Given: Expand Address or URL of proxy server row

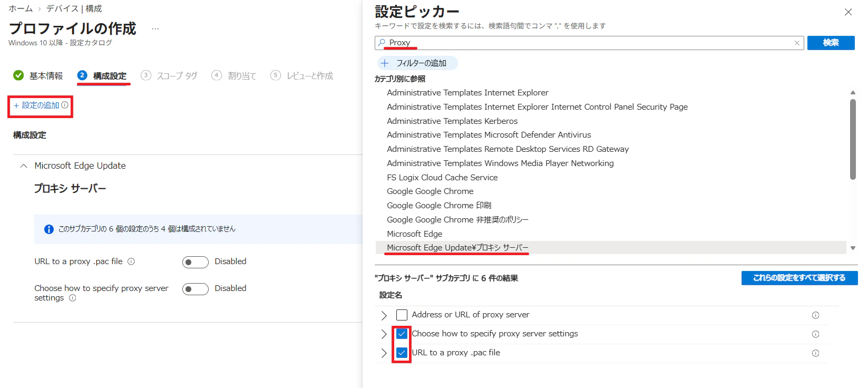Looking at the screenshot, I should tap(384, 315).
